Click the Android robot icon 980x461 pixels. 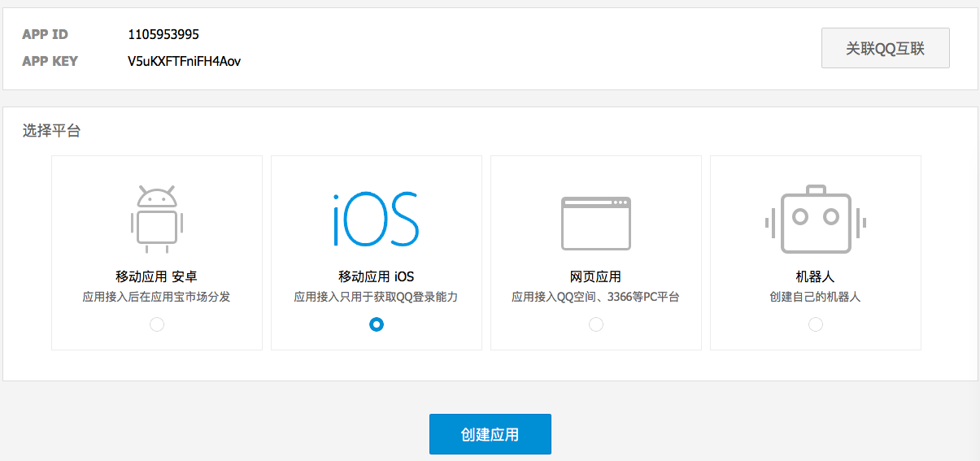(157, 220)
